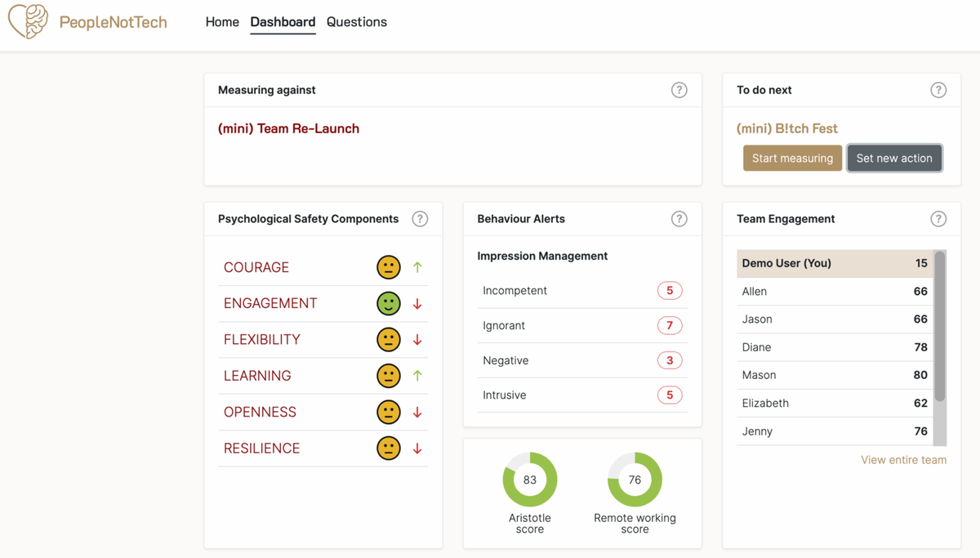Go to the Home menu item
Viewport: 980px width, 558px height.
coord(222,22)
